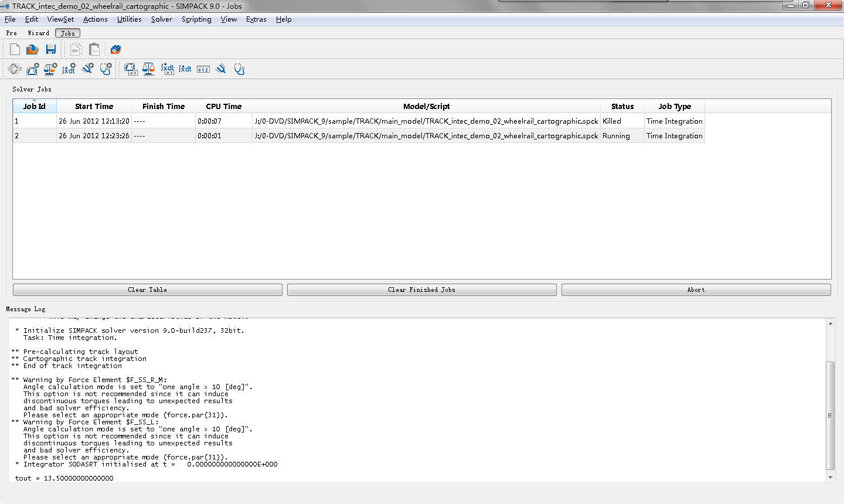The height and width of the screenshot is (504, 844).
Task: Select the Jobs tab
Action: (x=68, y=33)
